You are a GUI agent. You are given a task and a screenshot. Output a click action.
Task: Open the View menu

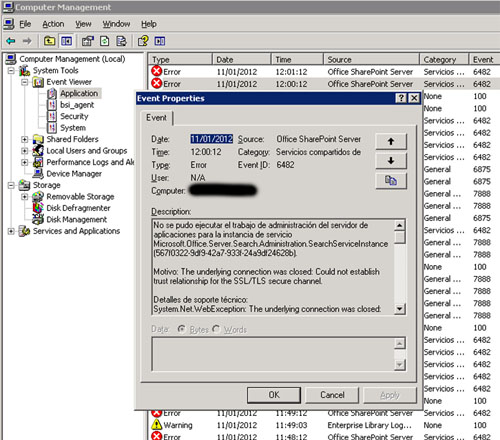click(83, 24)
